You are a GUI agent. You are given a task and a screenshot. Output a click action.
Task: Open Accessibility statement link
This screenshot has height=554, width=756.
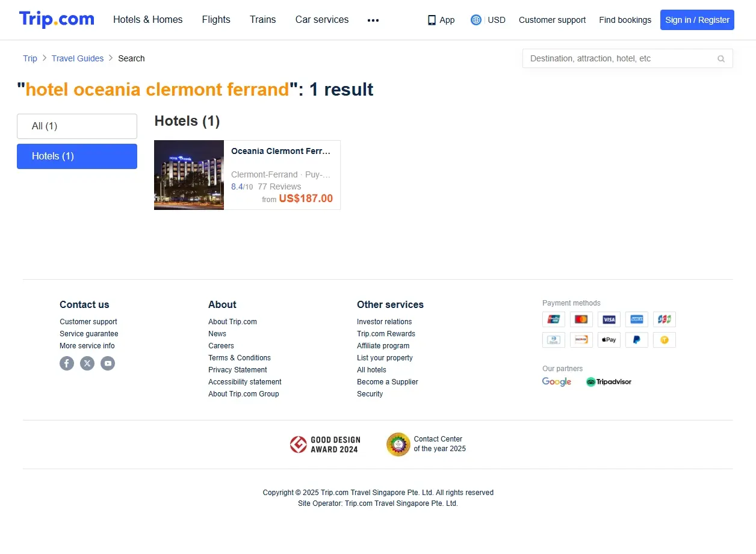245,382
